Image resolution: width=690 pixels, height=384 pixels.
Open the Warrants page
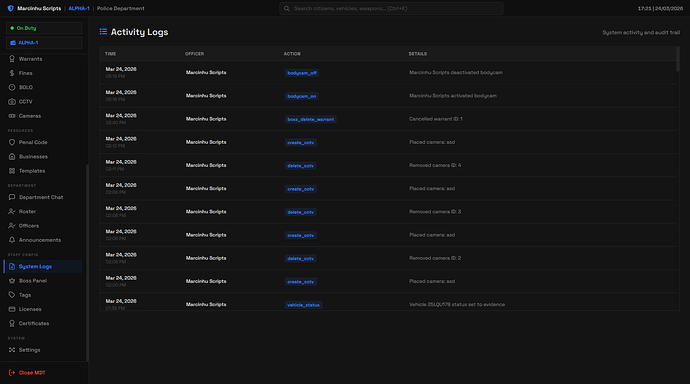click(x=43, y=59)
